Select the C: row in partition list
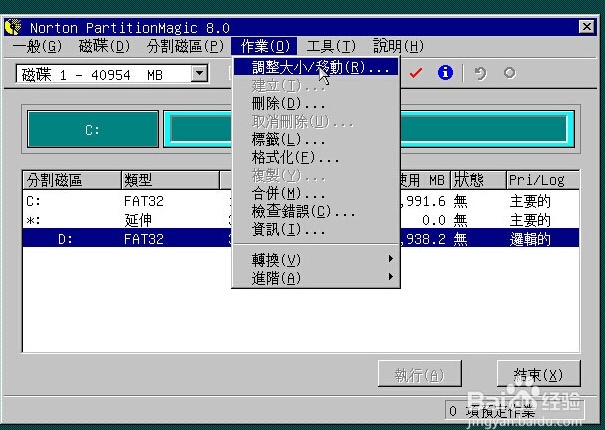The width and height of the screenshot is (605, 430). coord(301,201)
